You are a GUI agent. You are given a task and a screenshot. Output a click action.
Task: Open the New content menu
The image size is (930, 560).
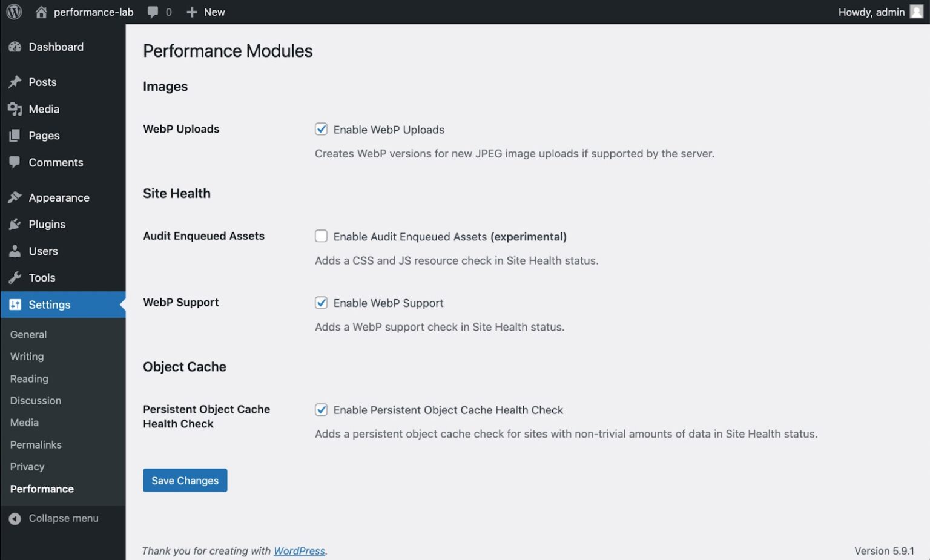205,12
